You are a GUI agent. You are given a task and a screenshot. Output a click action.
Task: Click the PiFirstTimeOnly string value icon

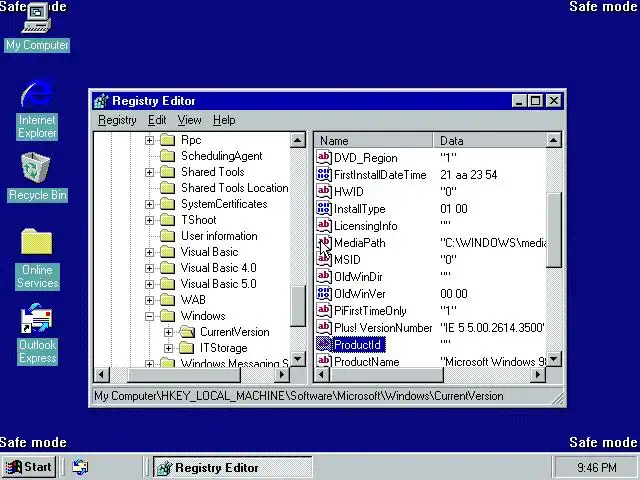(324, 311)
